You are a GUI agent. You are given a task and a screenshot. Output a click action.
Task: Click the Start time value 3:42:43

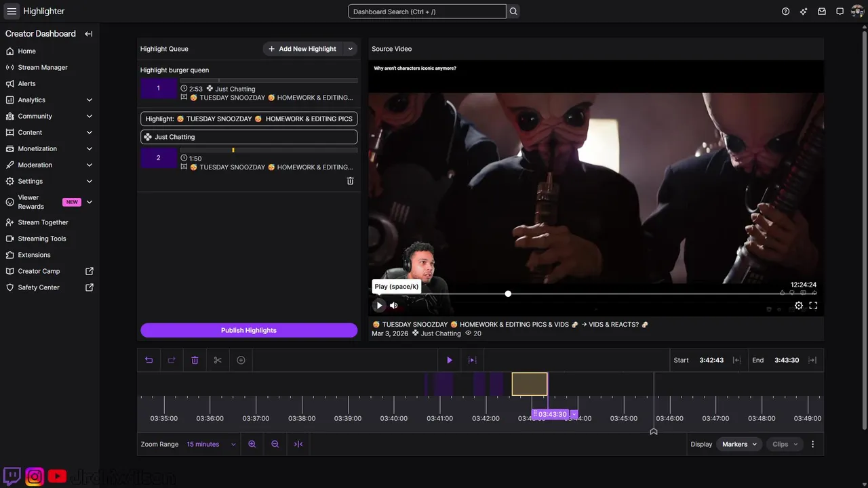click(x=711, y=360)
